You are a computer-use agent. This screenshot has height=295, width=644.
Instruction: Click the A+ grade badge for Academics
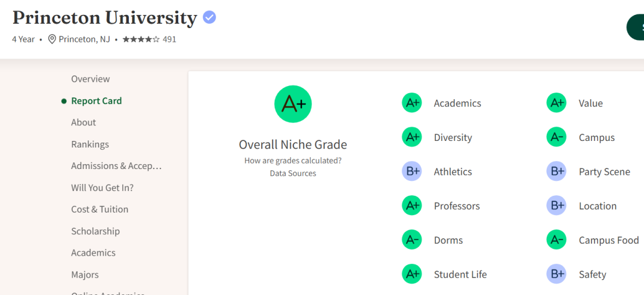(412, 103)
